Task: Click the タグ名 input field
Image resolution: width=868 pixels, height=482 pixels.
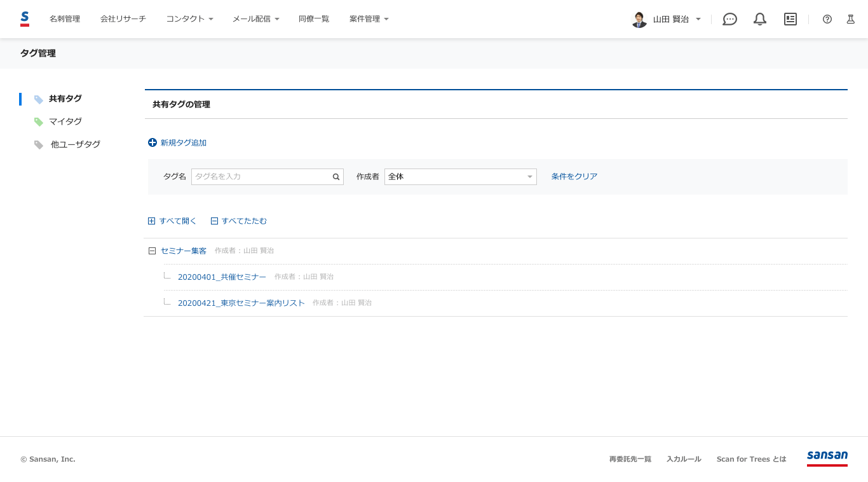Action: [268, 177]
